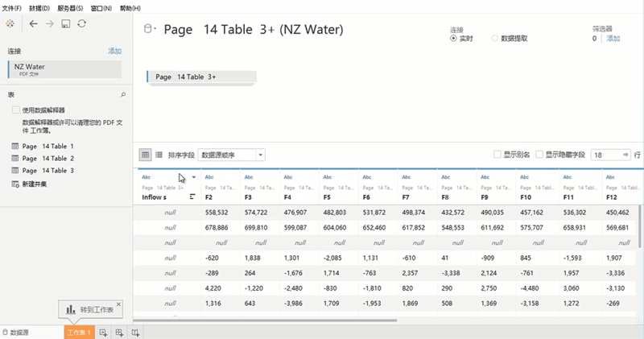The height and width of the screenshot is (339, 644).
Task: Open the 文件(F) menu
Action: tap(11, 7)
